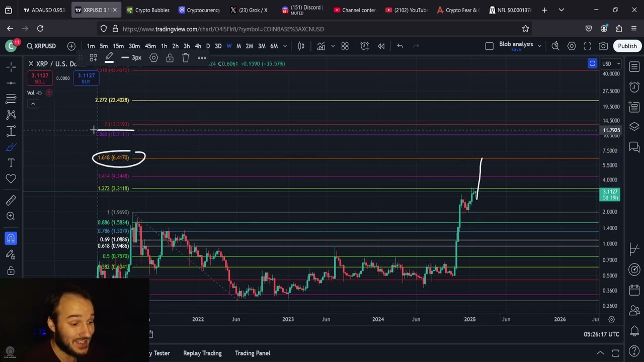Tick the layout checkbox beside Blob analysis
644x362 pixels.
pyautogui.click(x=489, y=46)
